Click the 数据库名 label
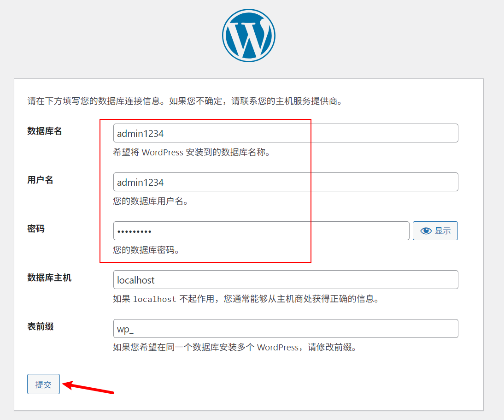Image resolution: width=504 pixels, height=420 pixels. [45, 131]
